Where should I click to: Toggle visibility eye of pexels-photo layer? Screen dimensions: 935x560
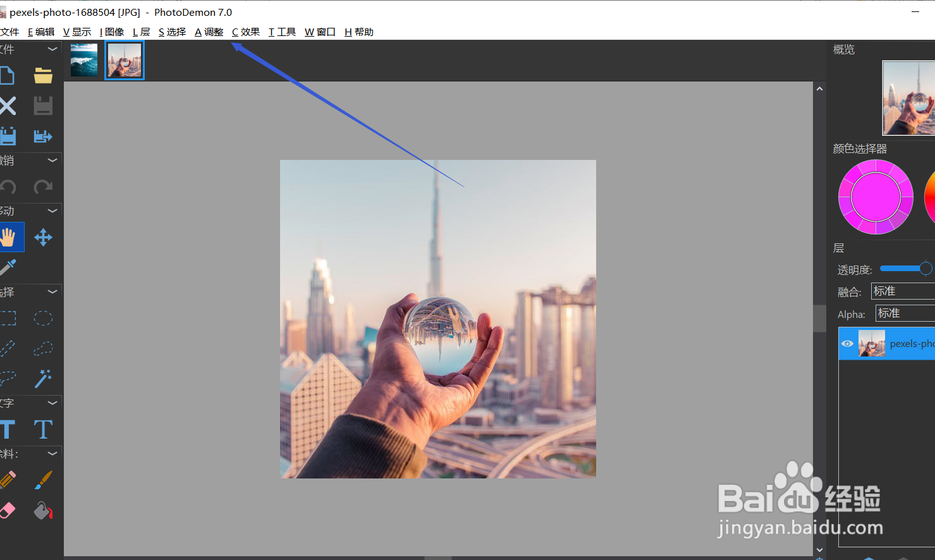point(847,344)
